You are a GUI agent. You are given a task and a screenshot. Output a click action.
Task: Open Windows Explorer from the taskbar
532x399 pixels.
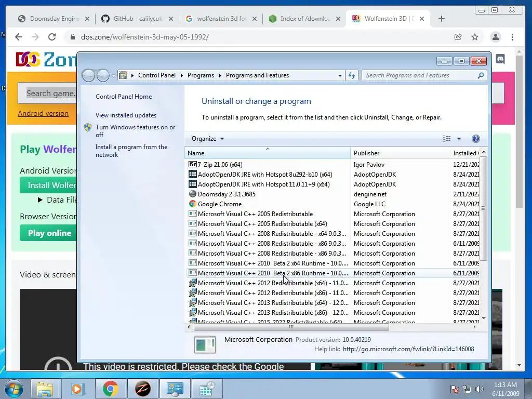(x=45, y=389)
